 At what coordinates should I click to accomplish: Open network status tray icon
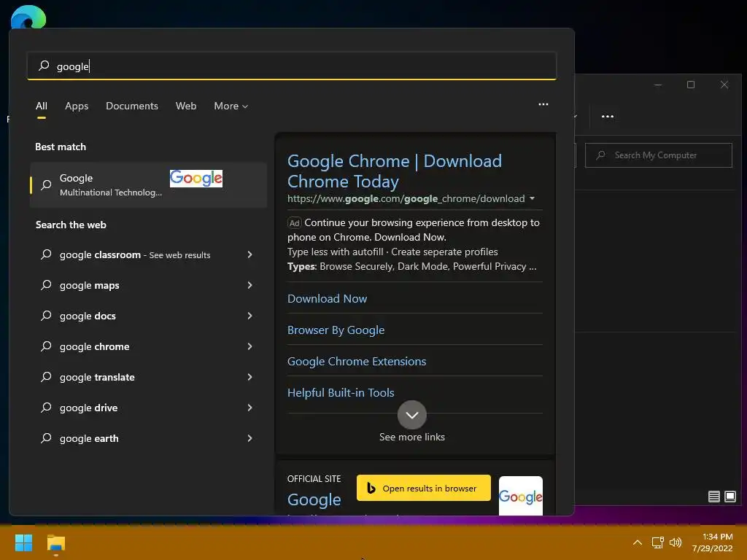[658, 542]
